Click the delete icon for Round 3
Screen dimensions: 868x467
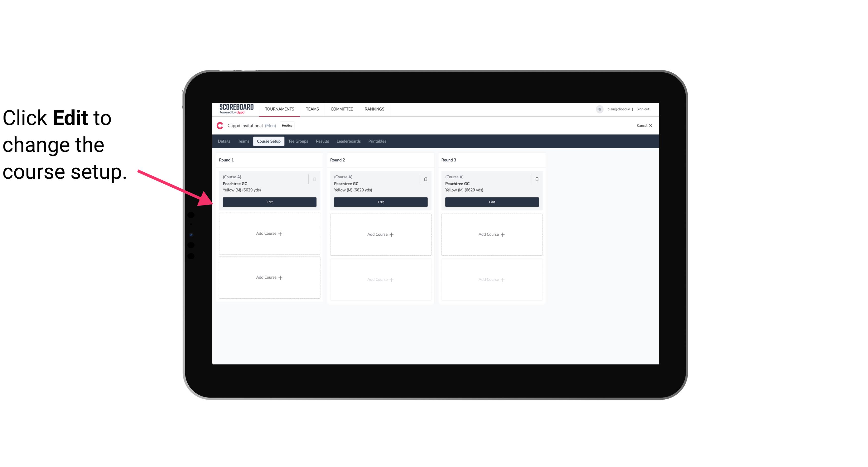coord(537,179)
